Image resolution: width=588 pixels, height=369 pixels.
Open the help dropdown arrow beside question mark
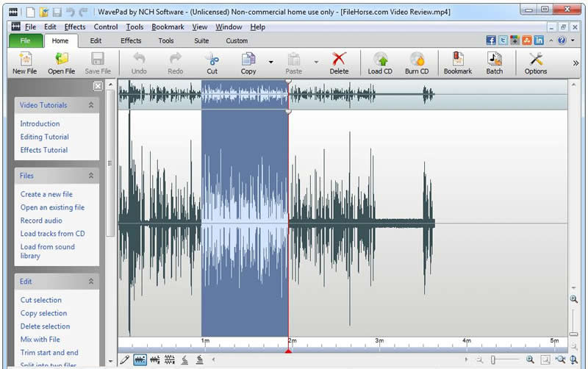pos(573,40)
